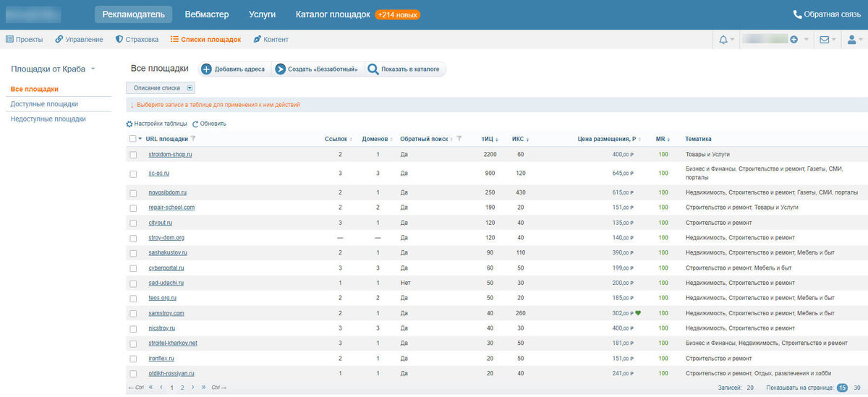The image size is (868, 397).
Task: Click the sort arrow on Ссылок column
Action: tap(352, 140)
